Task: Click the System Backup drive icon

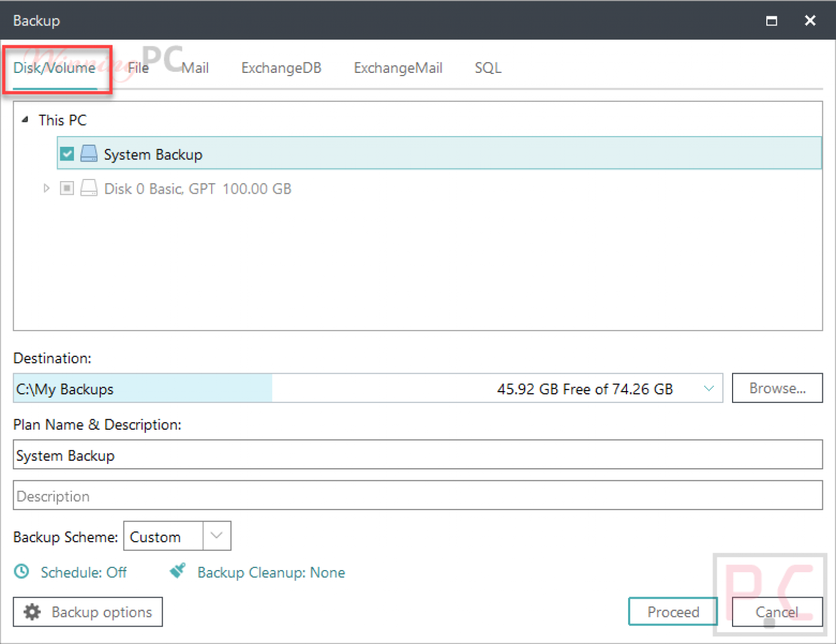Action: click(x=89, y=154)
